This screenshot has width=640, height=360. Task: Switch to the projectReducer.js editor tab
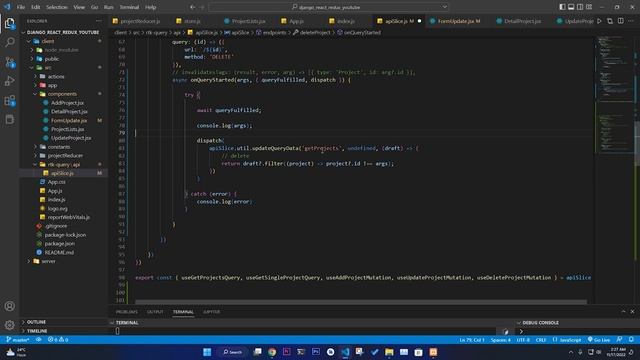coord(140,21)
